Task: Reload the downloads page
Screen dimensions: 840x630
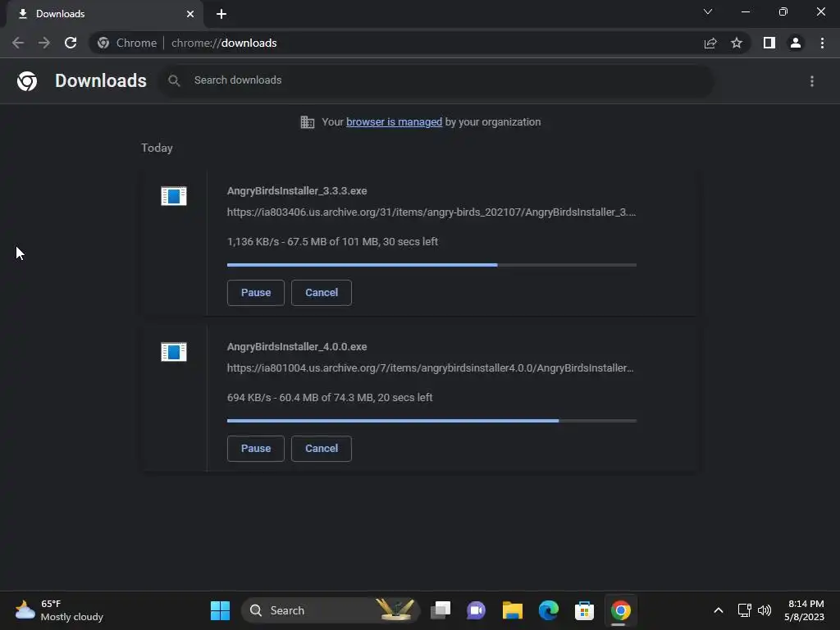Action: [71, 43]
